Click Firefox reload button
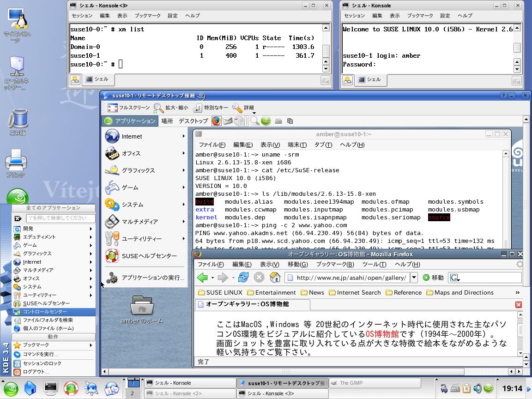This screenshot has width=532, height=399. click(x=243, y=278)
